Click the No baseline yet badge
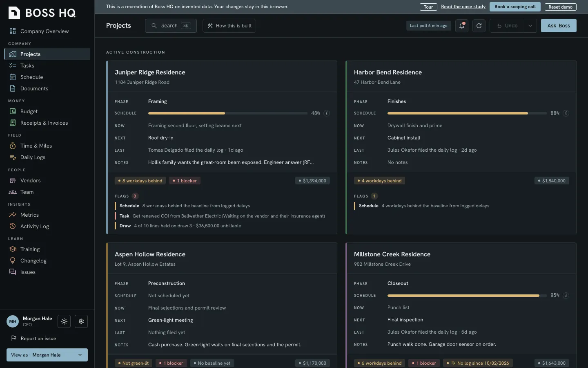The image size is (588, 368). point(212,363)
